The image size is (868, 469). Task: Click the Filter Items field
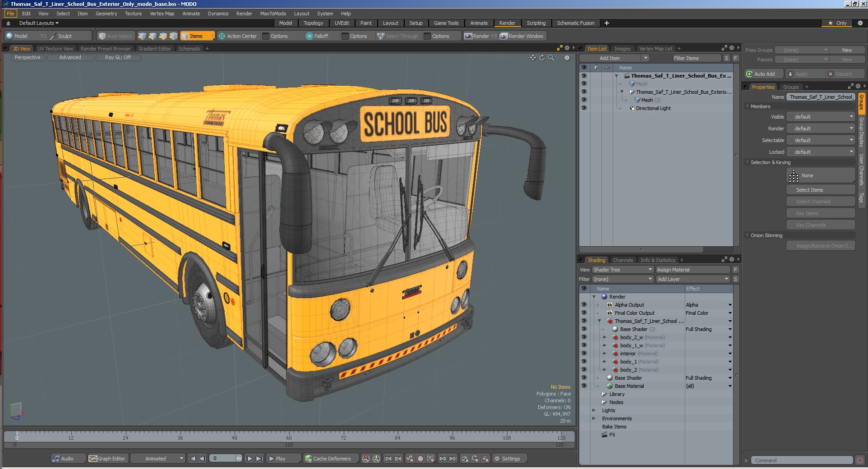pyautogui.click(x=696, y=58)
